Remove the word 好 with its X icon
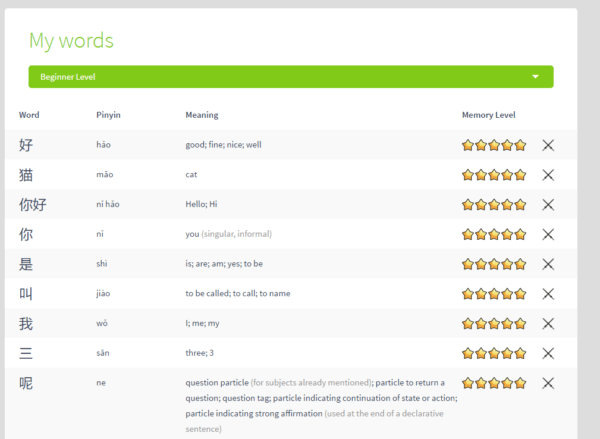 pos(548,145)
